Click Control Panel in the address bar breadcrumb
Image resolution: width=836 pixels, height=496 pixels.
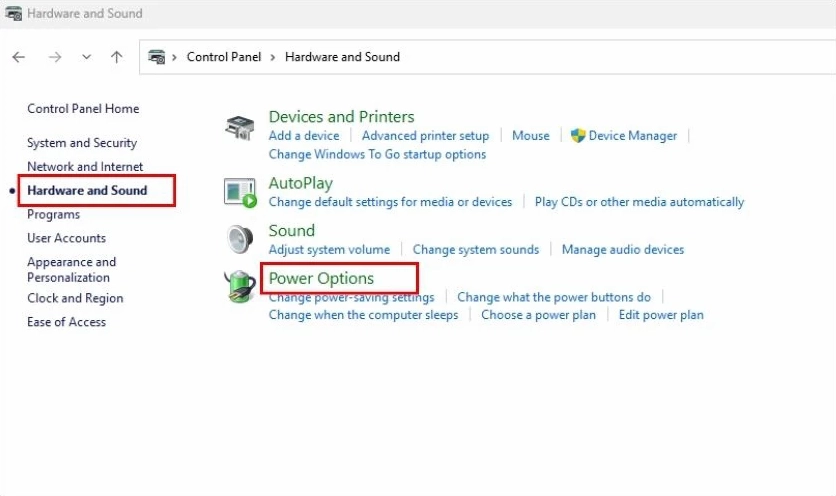[223, 57]
